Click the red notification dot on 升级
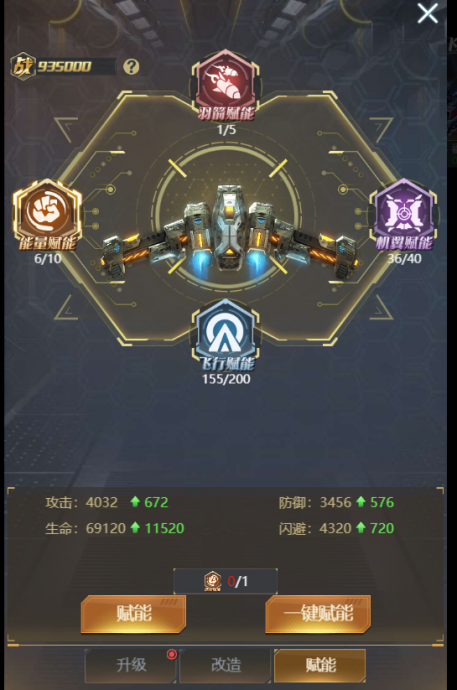Viewport: 457px width, 690px height. click(x=172, y=654)
